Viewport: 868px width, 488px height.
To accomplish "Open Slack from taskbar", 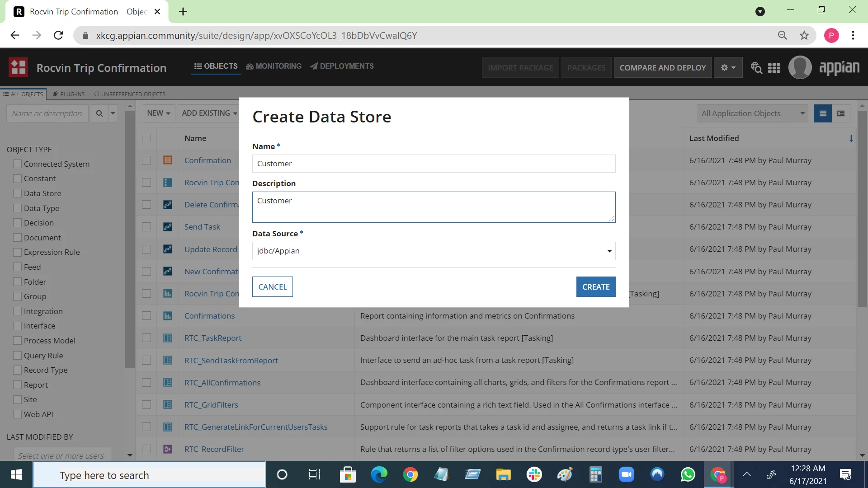I will click(x=534, y=474).
